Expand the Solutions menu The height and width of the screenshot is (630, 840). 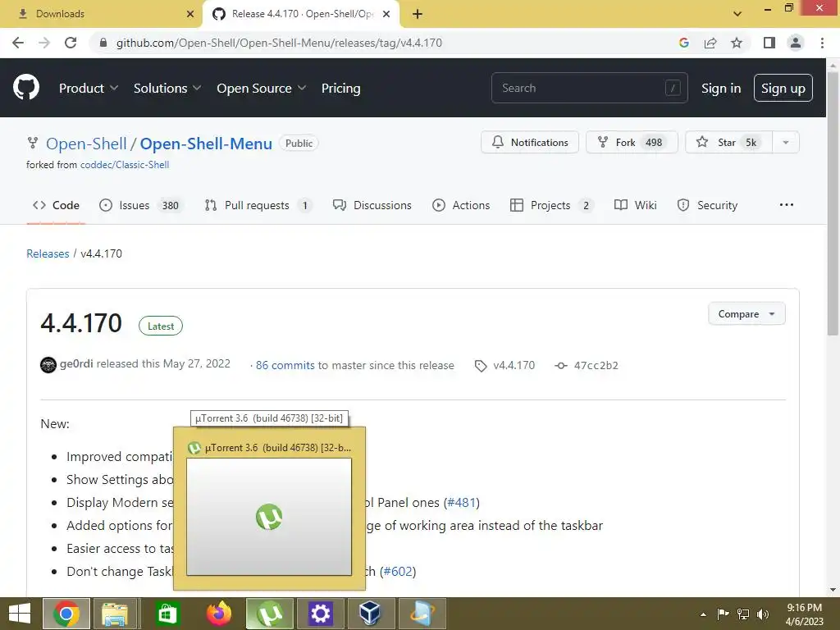(167, 89)
